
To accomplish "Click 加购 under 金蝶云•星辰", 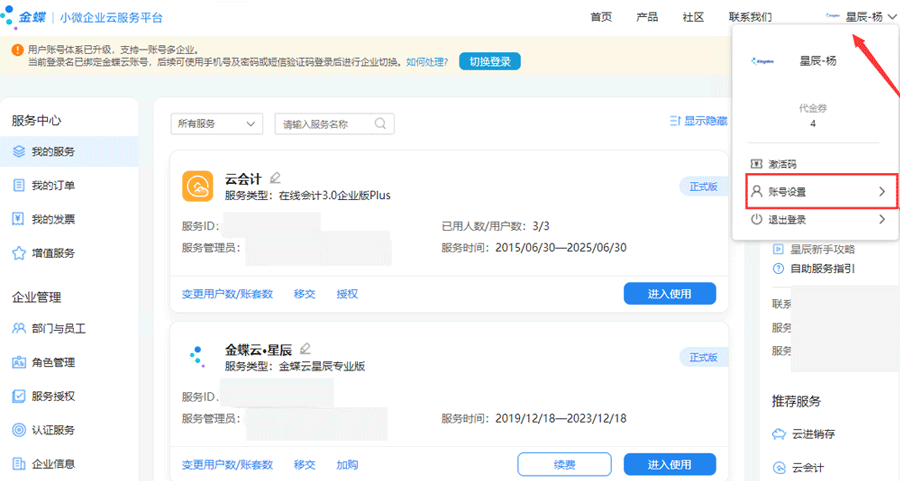I will coord(347,464).
